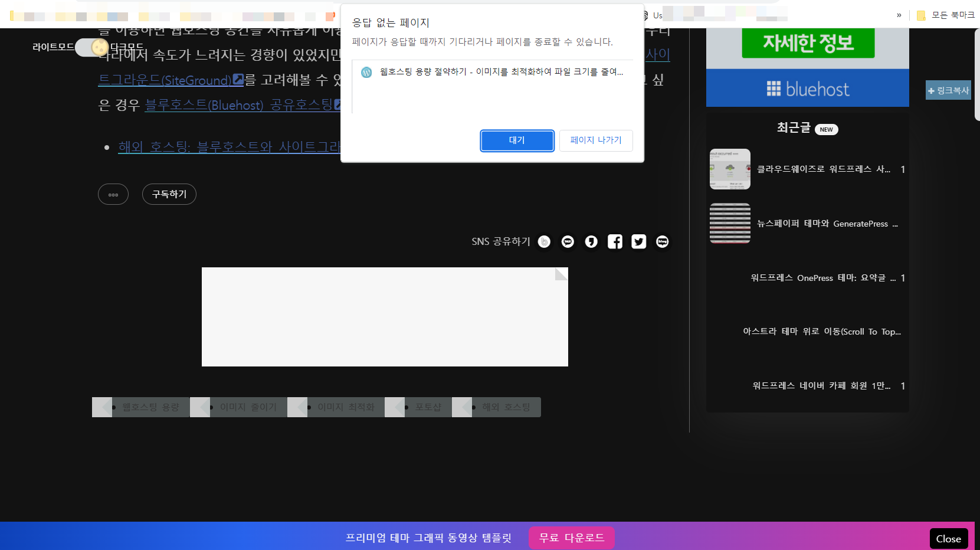This screenshot has width=980, height=550.
Task: Click 대기 to wait for the unresponsive page
Action: pyautogui.click(x=517, y=140)
